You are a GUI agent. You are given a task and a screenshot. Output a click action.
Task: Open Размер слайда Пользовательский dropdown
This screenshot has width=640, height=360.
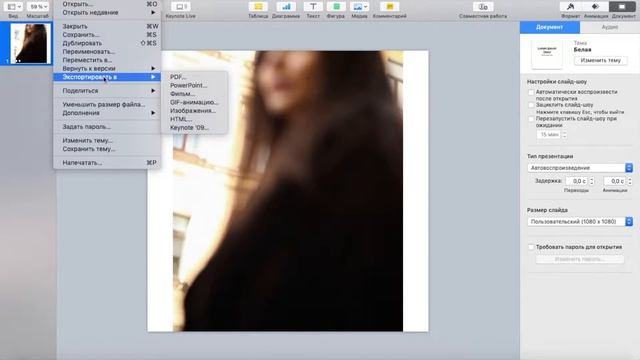click(x=580, y=222)
